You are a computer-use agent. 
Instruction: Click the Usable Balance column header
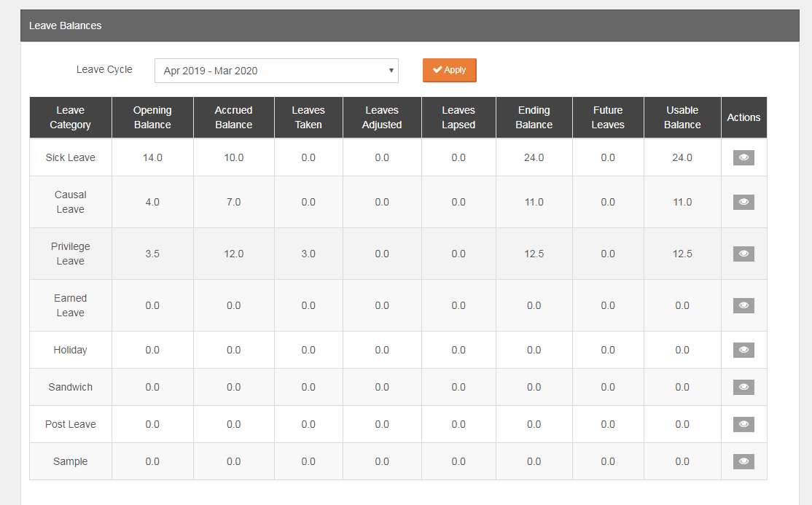(x=682, y=117)
